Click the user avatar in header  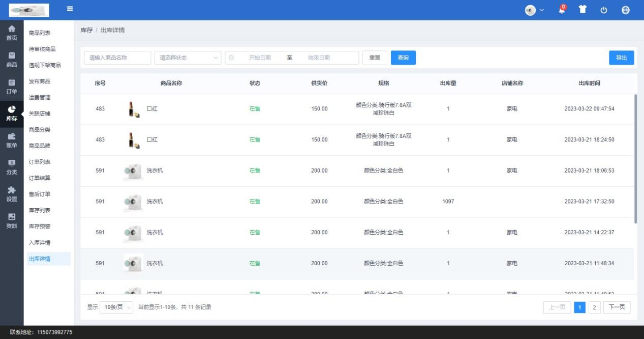(531, 10)
